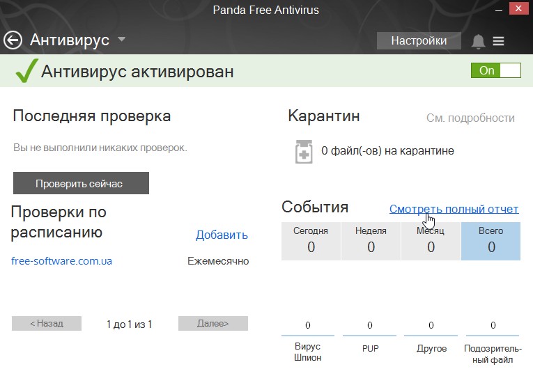
Task: Open the notifications bell icon
Action: coord(478,42)
